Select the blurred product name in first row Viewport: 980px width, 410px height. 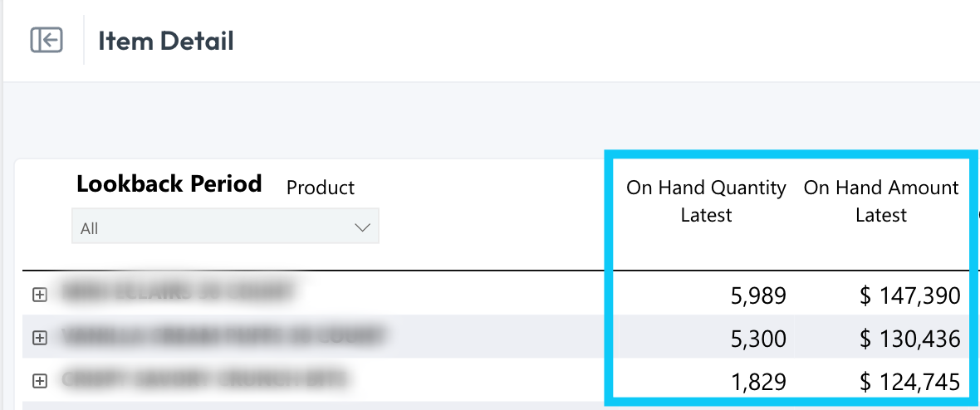(x=178, y=292)
